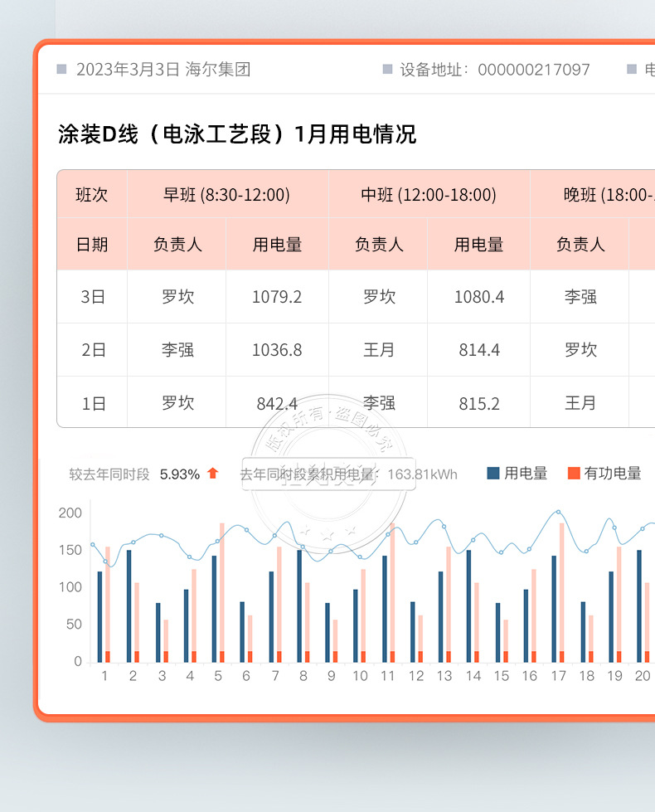Click the 3日 row date cell

coord(92,297)
